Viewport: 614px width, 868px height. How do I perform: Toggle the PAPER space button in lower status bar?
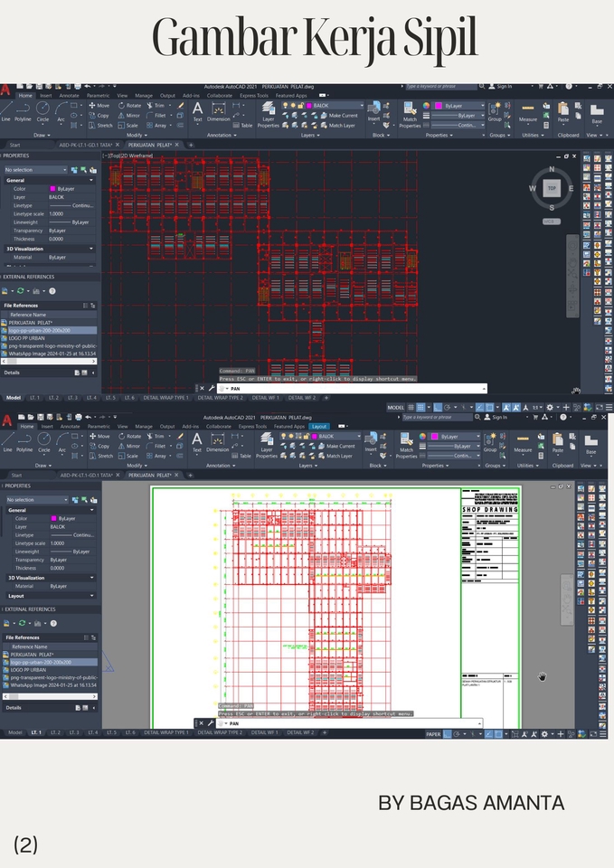click(x=433, y=734)
